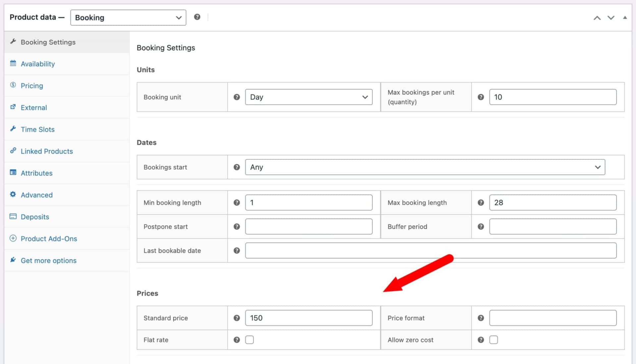Move Product data panel up
This screenshot has width=636, height=364.
click(597, 18)
